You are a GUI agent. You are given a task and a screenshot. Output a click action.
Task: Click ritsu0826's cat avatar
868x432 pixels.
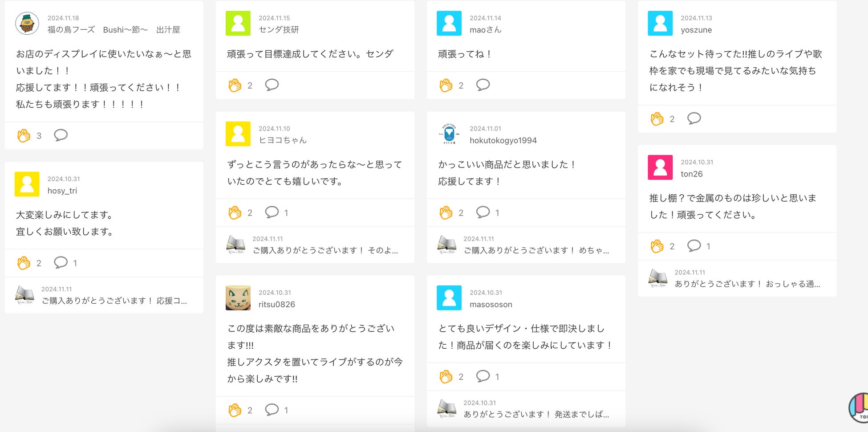pyautogui.click(x=238, y=298)
